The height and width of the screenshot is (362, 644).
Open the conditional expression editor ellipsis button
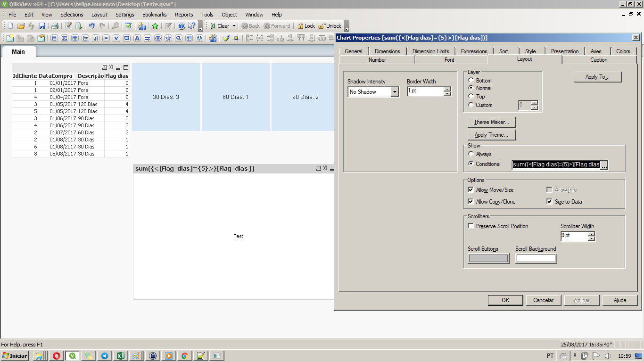coord(604,165)
